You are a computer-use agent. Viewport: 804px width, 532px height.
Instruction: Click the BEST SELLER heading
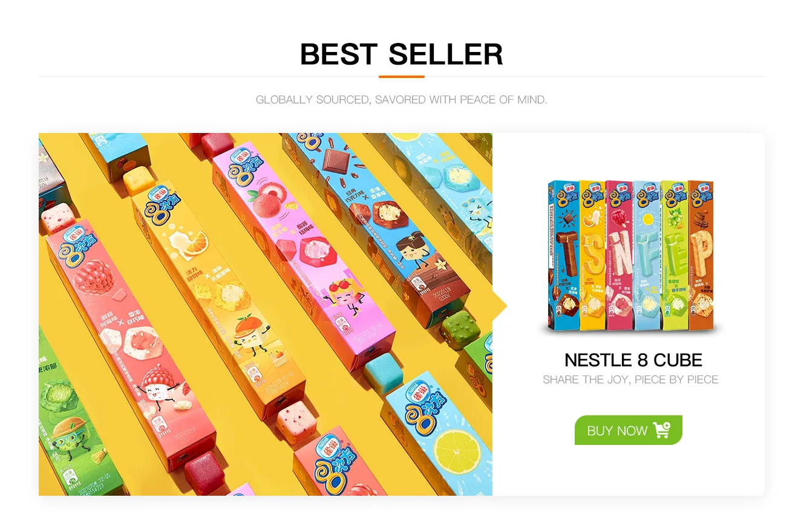[402, 54]
